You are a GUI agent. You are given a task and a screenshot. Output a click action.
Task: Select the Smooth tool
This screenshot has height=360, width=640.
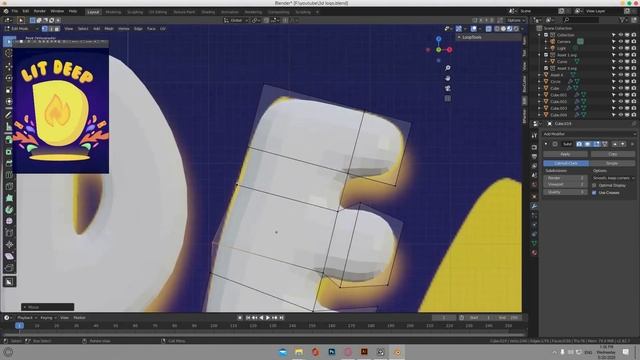[x=9, y=221]
